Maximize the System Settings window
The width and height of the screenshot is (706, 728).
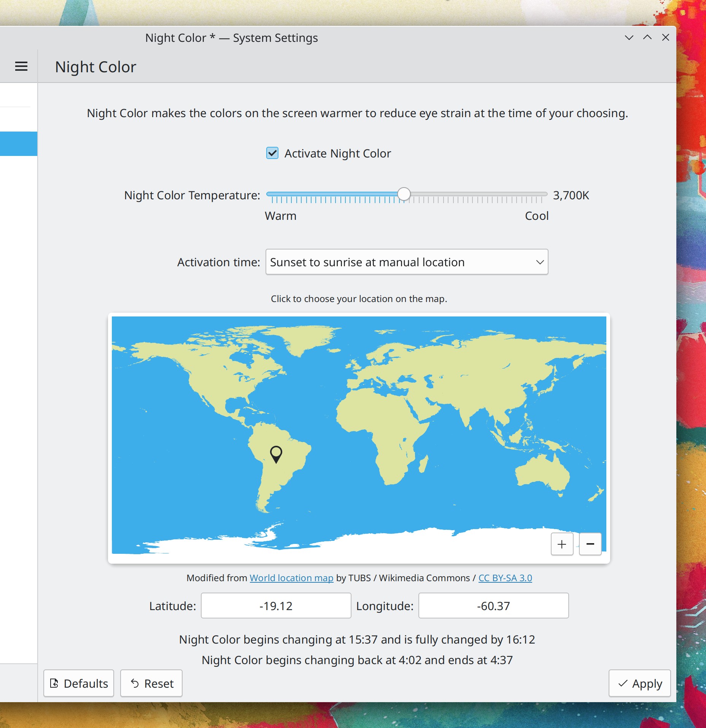(647, 38)
